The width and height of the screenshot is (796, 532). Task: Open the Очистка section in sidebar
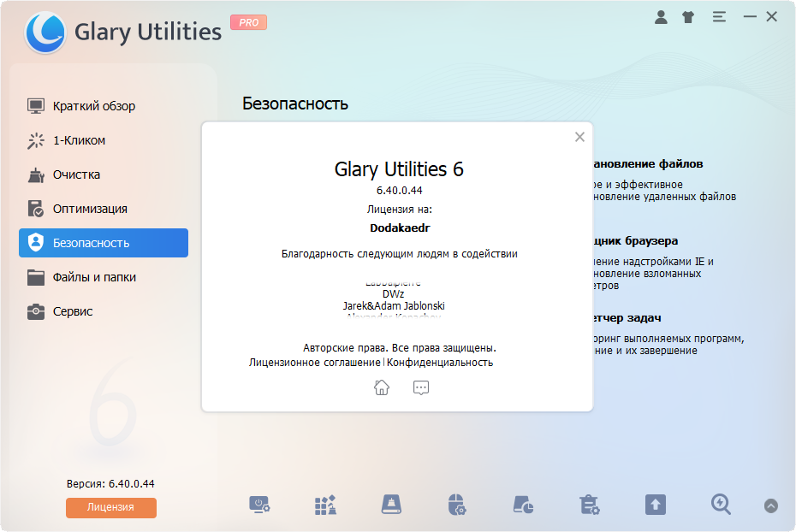tap(76, 174)
